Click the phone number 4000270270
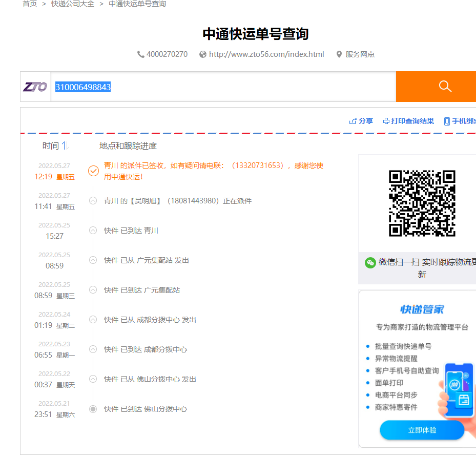Image resolution: width=476 pixels, height=458 pixels. [167, 54]
